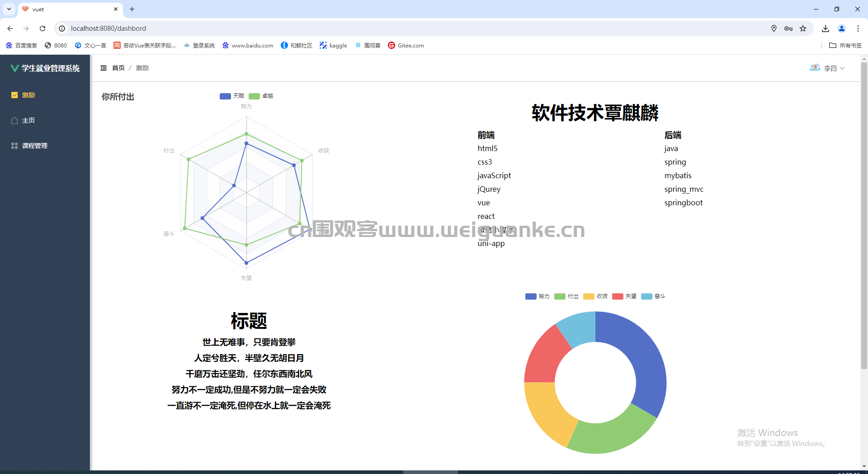This screenshot has width=868, height=474.
Task: Toggle the 天赋 radar legend series
Action: [x=232, y=96]
